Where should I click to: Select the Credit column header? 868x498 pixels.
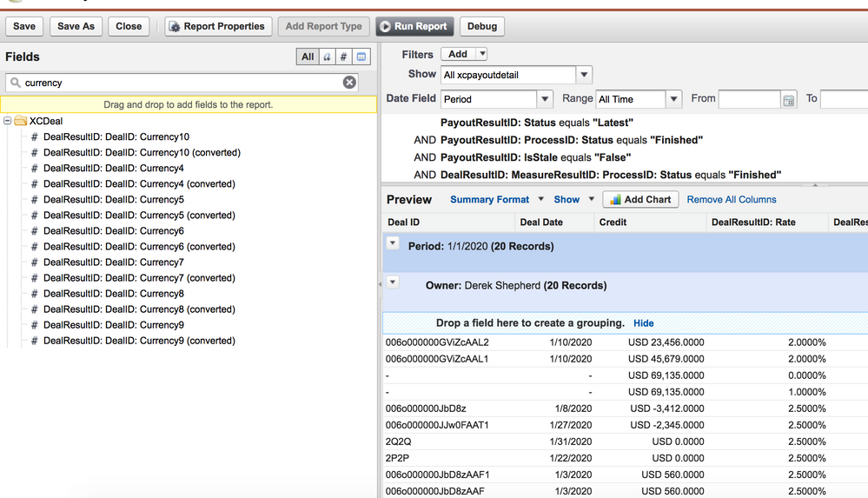(650, 222)
